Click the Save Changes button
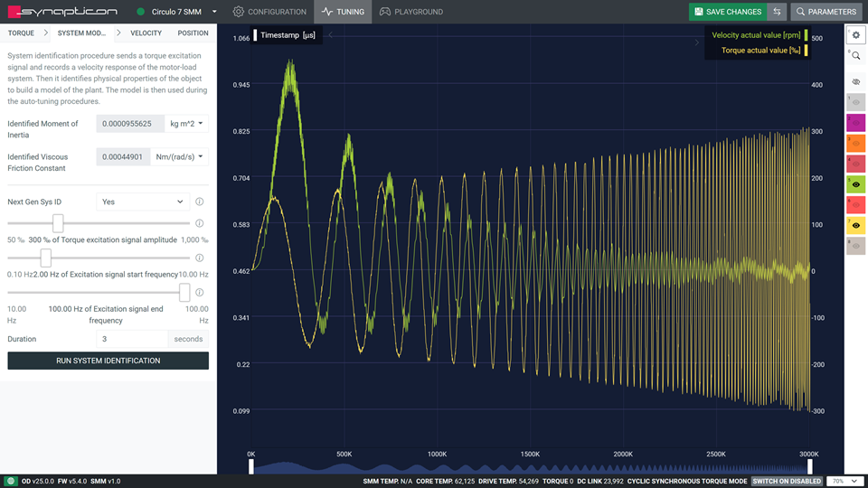Image resolution: width=868 pixels, height=488 pixels. (726, 12)
